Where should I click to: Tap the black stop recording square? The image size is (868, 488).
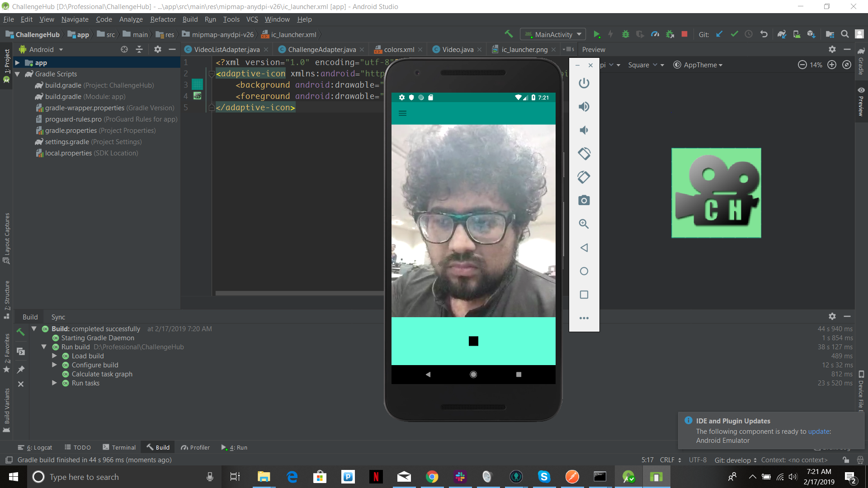[x=473, y=341]
